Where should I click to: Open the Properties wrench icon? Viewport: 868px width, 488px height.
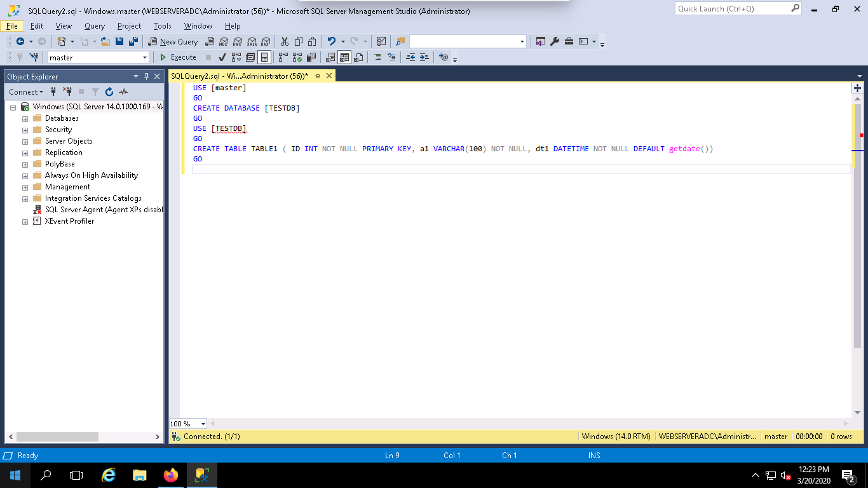pyautogui.click(x=555, y=41)
